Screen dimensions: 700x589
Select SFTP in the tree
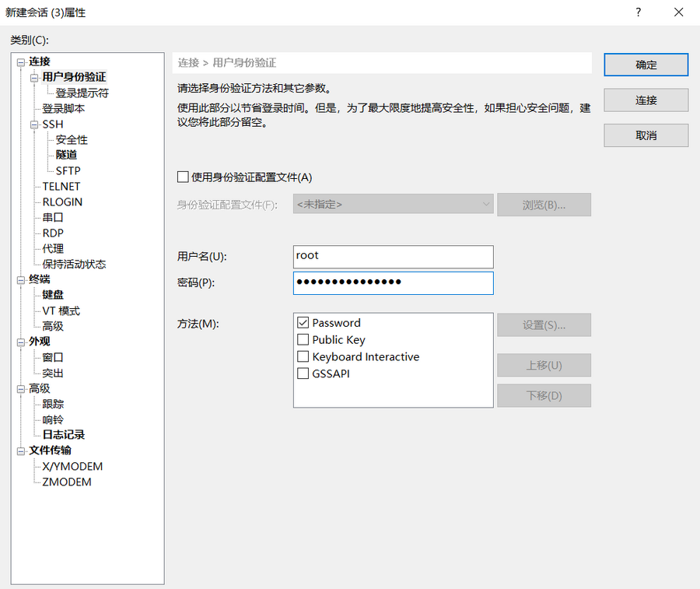[68, 170]
